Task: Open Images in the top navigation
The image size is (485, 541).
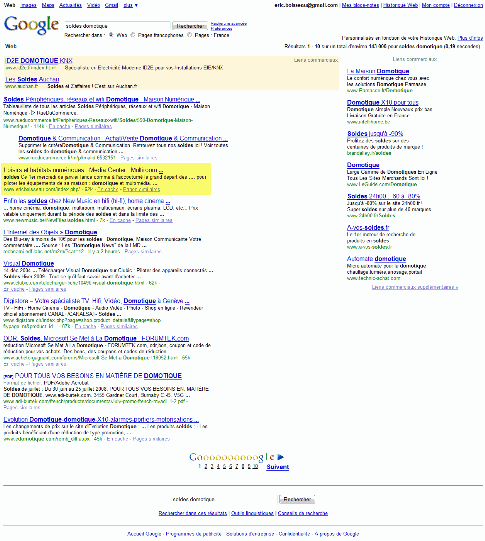Action: [28, 5]
